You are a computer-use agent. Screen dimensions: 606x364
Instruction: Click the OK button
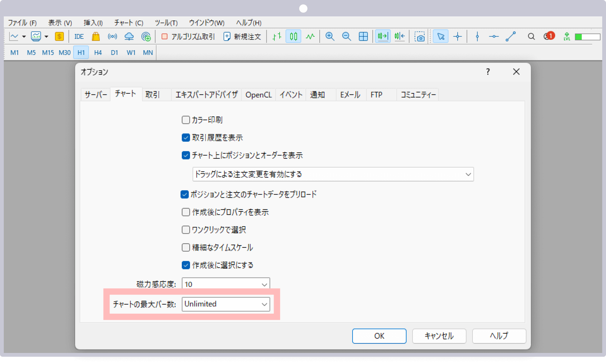pos(379,336)
